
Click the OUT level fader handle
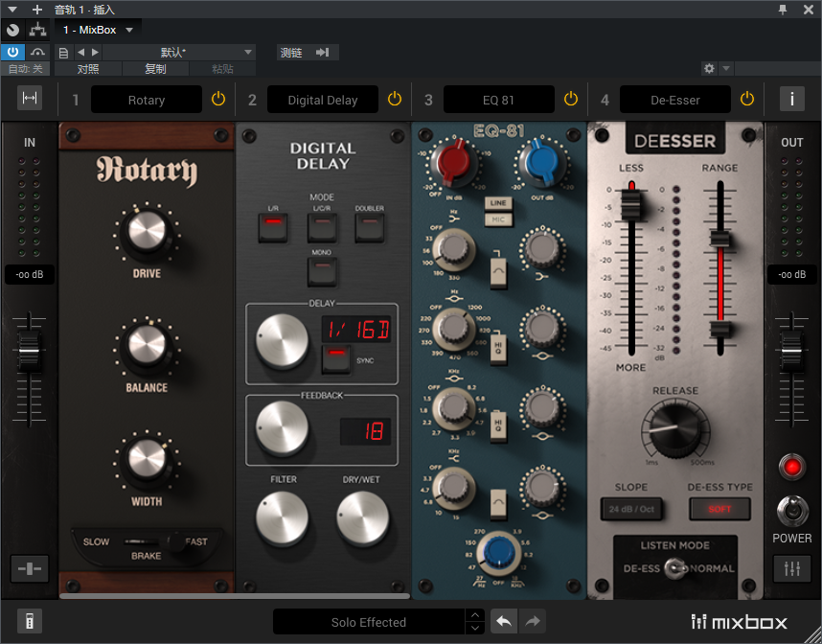[791, 351]
